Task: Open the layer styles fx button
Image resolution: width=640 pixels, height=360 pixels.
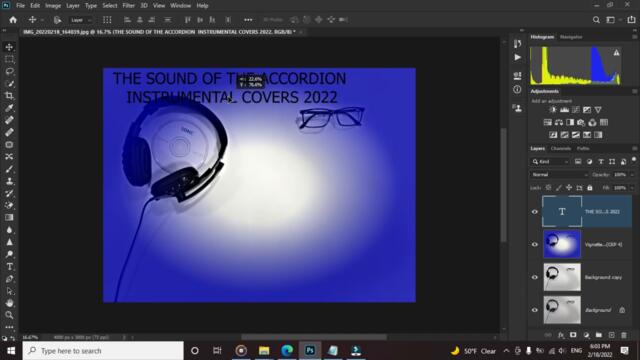Action: click(x=561, y=335)
